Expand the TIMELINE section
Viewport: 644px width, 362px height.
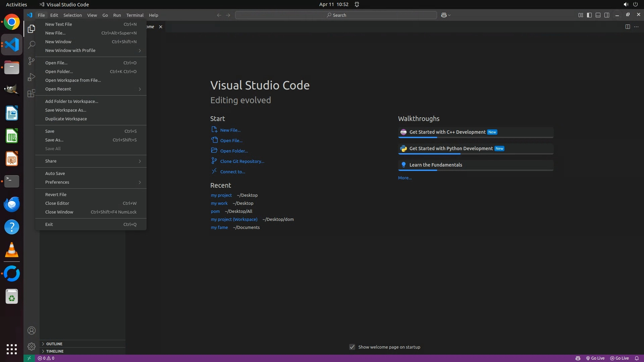click(x=55, y=351)
